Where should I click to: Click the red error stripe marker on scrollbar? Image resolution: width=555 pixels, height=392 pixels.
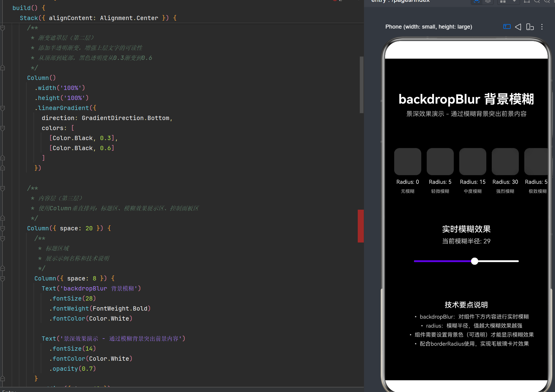361,226
